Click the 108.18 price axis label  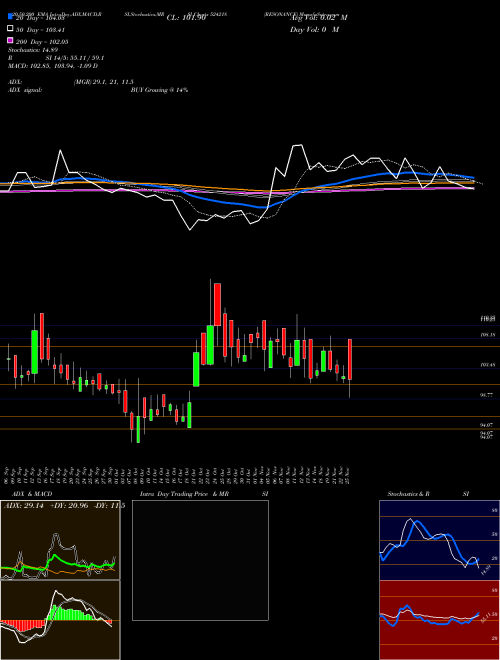pyautogui.click(x=487, y=335)
